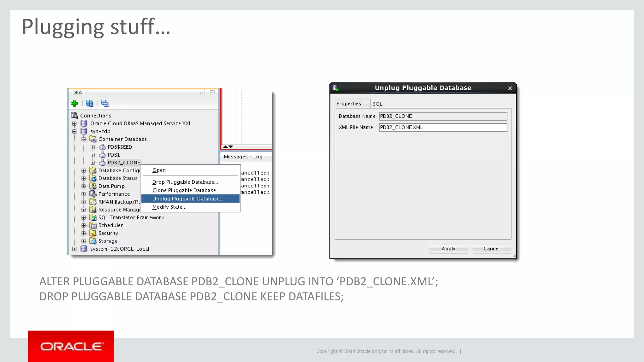The height and width of the screenshot is (362, 644).
Task: Choose Modify State menu entry
Action: pyautogui.click(x=190, y=207)
